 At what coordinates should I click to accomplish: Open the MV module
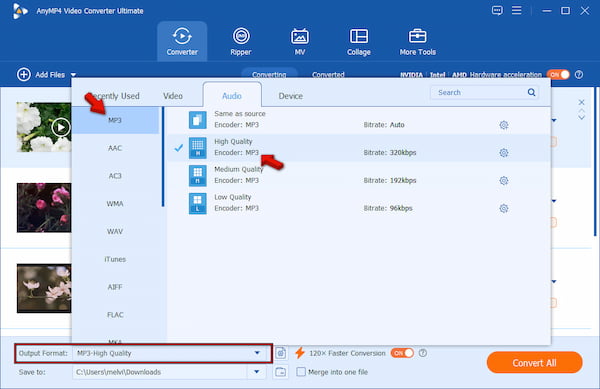click(300, 41)
